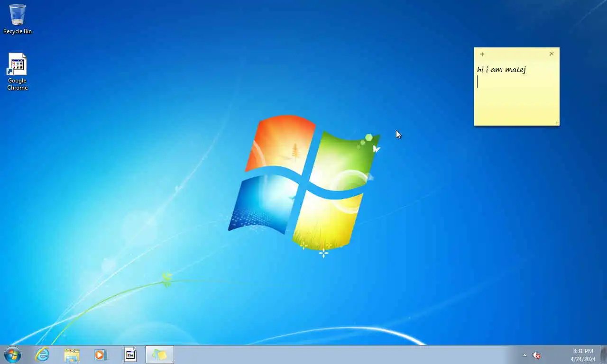
Task: Launch Windows Media Player from taskbar
Action: pos(101,355)
